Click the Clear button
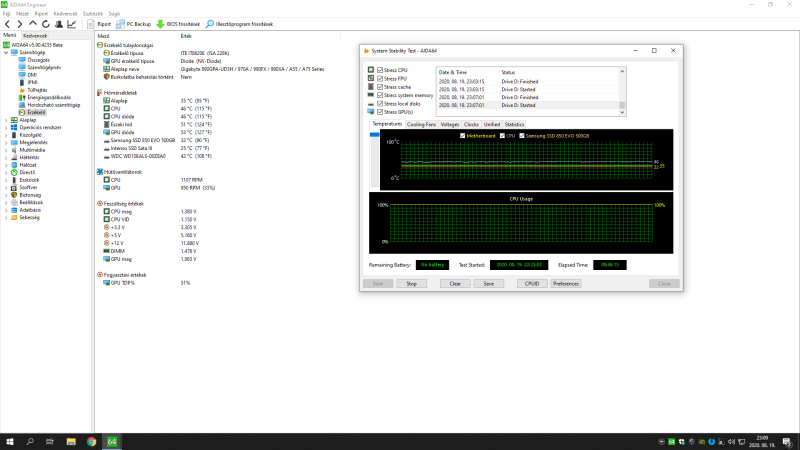 (x=455, y=284)
